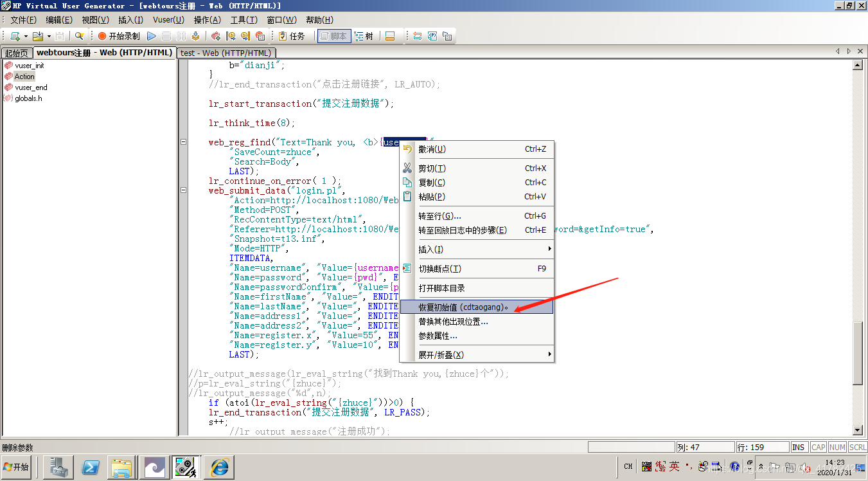This screenshot has width=868, height=481.
Task: Toggle the 脚本 script view
Action: (x=334, y=36)
